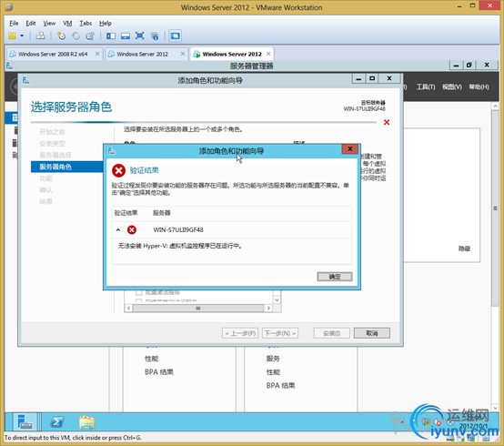This screenshot has width=504, height=446.
Task: Launch PowerShell from the taskbar
Action: 57,422
